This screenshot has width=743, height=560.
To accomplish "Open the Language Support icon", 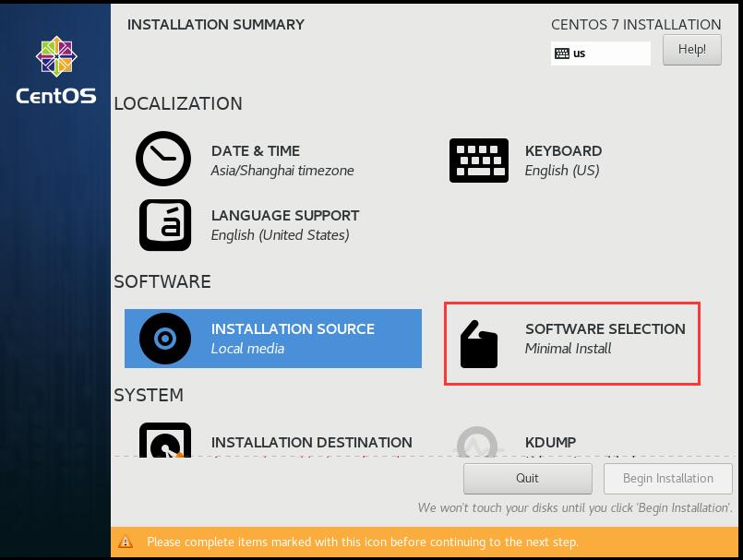I will (x=165, y=225).
